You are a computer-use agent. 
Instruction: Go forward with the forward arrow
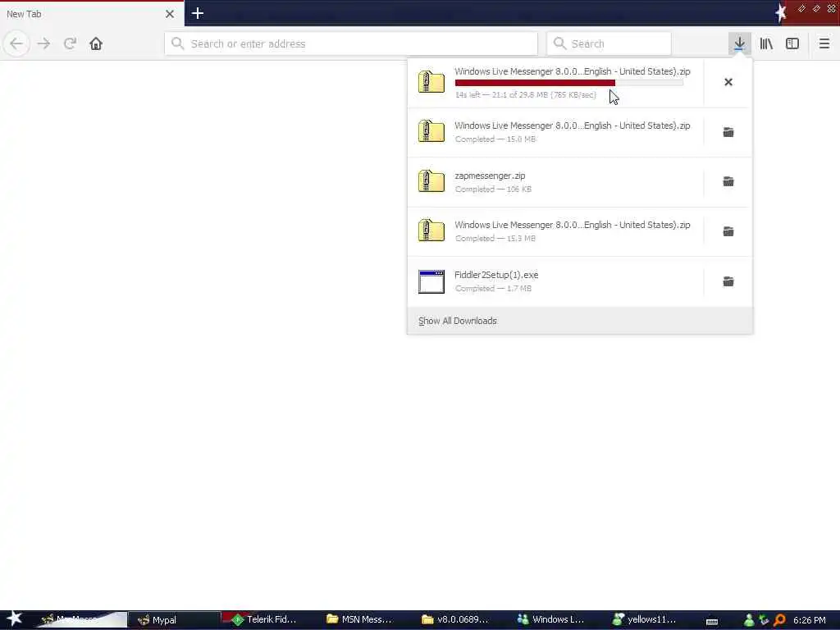43,43
